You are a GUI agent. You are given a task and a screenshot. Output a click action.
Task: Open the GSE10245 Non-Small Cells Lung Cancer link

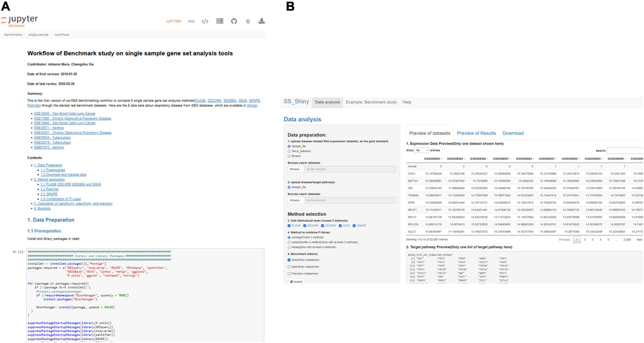tap(64, 113)
